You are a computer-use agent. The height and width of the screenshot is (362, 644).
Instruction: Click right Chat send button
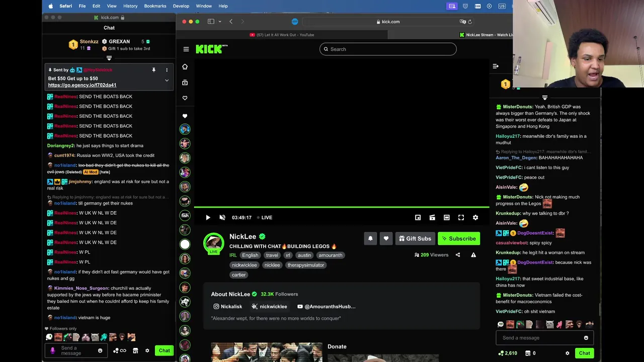[x=584, y=353]
